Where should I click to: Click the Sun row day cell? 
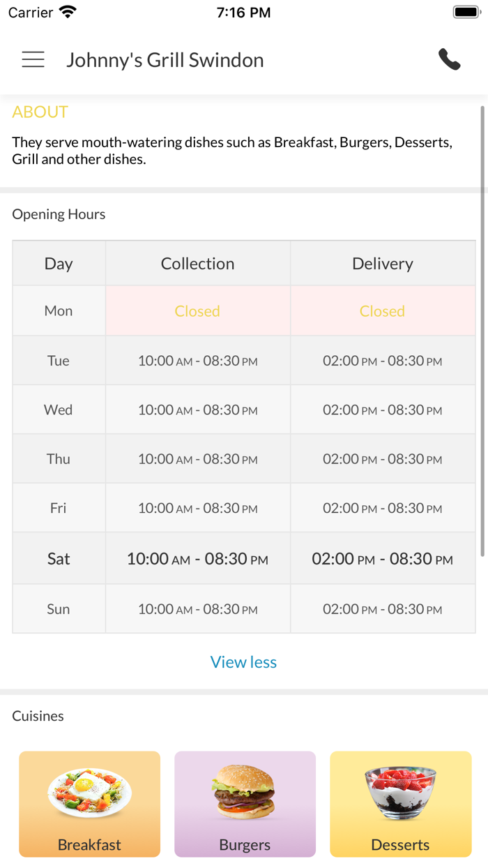[x=59, y=609]
